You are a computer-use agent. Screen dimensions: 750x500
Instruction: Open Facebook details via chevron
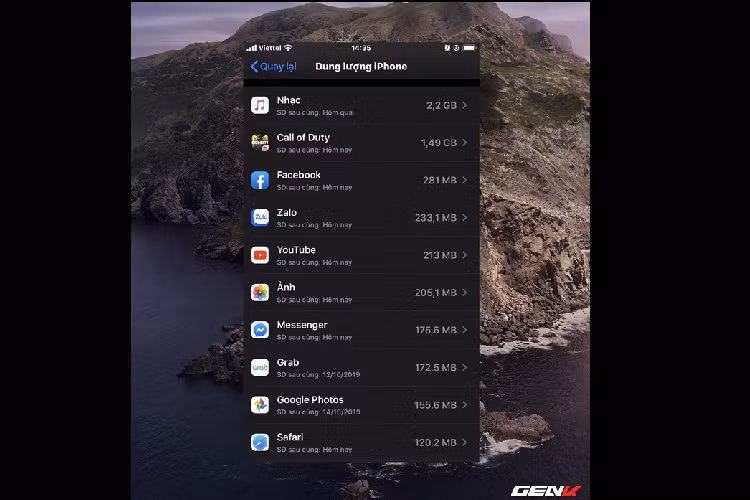click(x=464, y=180)
